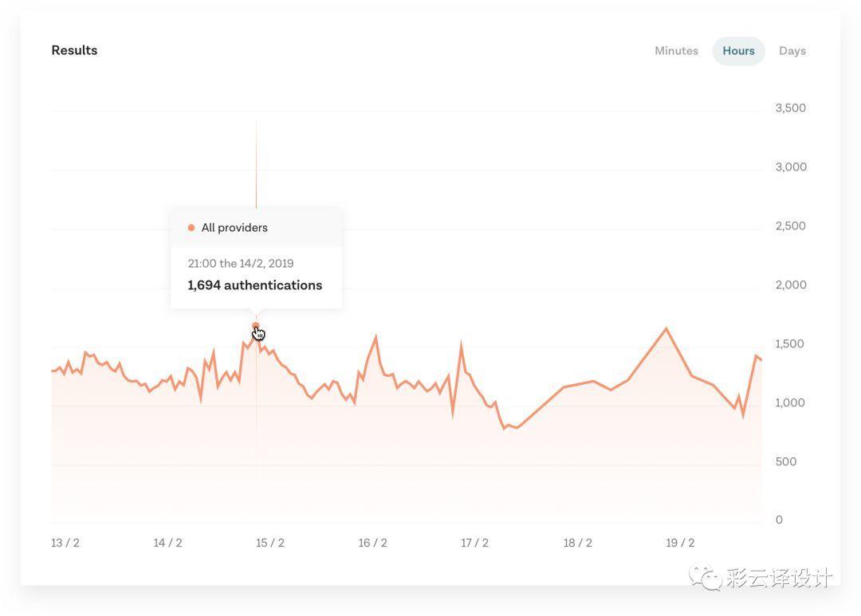Click the 0 y-axis value

(779, 520)
